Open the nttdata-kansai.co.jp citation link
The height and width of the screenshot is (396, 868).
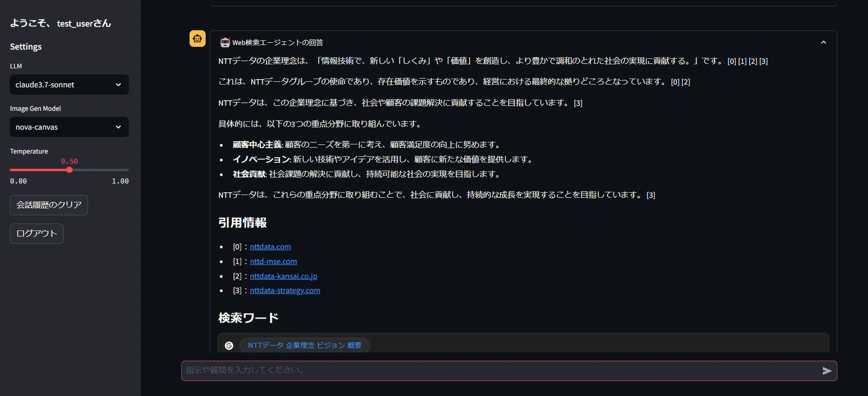[x=284, y=276]
